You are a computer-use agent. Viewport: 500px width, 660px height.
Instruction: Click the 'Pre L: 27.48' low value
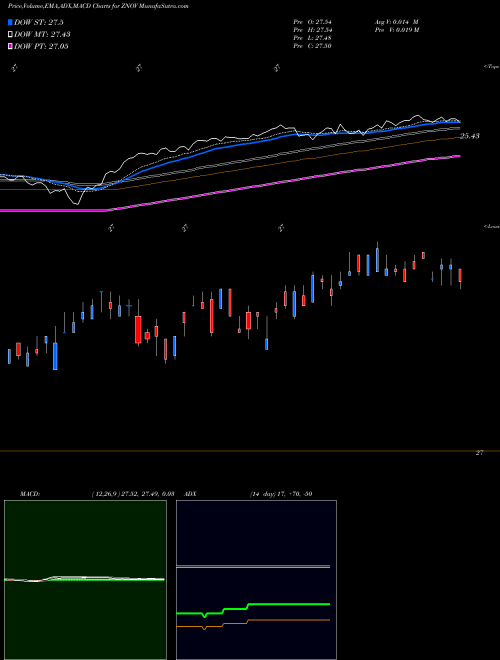click(x=312, y=38)
